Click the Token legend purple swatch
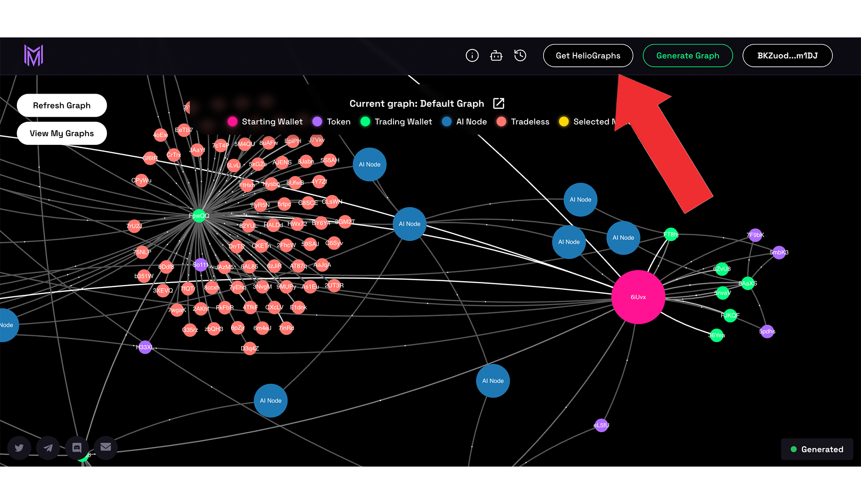This screenshot has width=861, height=504. click(x=317, y=122)
